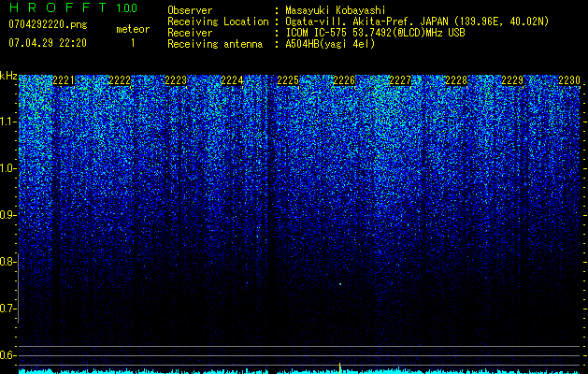This screenshot has height=374, width=588.
Task: Click the 0.6 kHz axis tick label
Action: point(7,355)
